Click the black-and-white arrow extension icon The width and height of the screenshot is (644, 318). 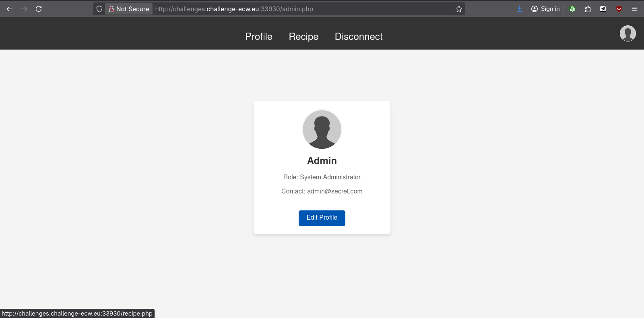[603, 9]
